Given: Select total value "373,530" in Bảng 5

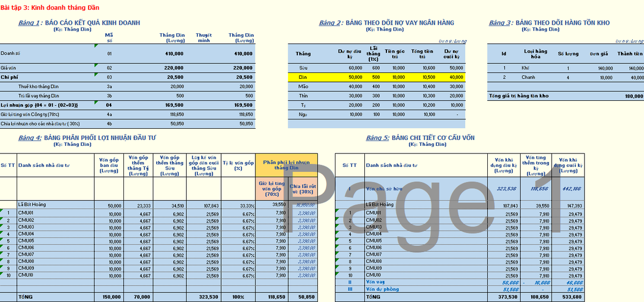Looking at the screenshot, I should (x=508, y=297).
